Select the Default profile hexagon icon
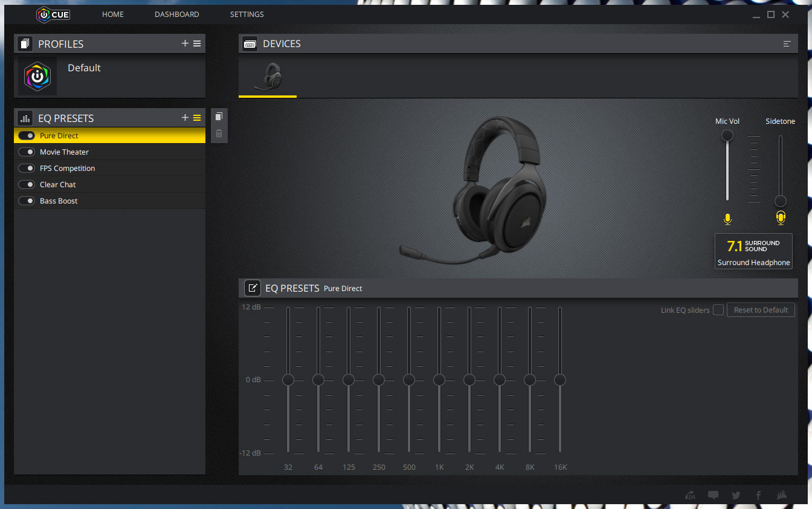Image resolution: width=812 pixels, height=509 pixels. 37,76
